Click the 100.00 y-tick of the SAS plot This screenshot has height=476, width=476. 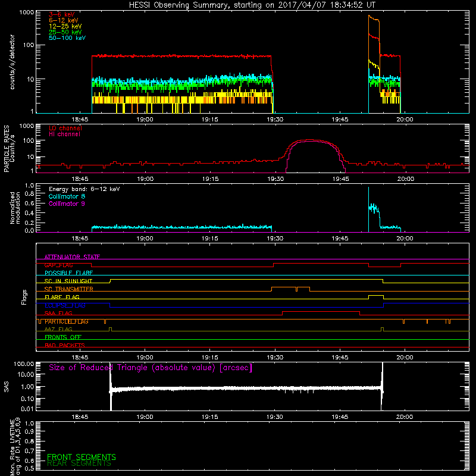24,364
